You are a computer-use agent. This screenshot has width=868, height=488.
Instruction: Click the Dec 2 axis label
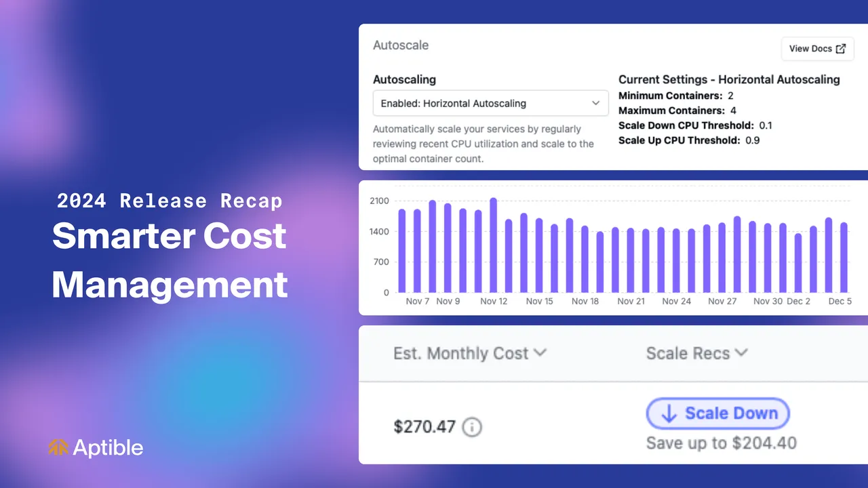[798, 301]
